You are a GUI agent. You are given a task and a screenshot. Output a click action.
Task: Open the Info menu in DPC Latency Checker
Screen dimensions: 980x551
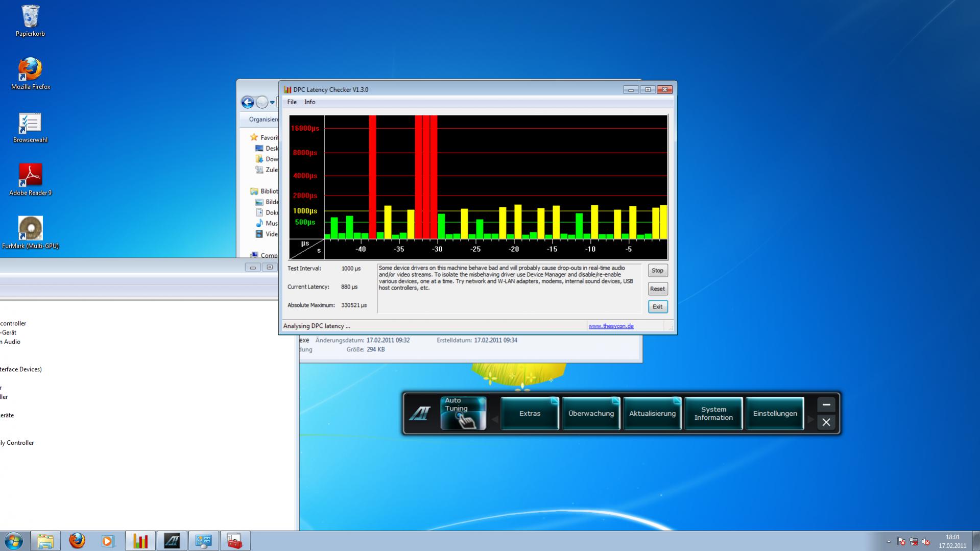point(309,102)
